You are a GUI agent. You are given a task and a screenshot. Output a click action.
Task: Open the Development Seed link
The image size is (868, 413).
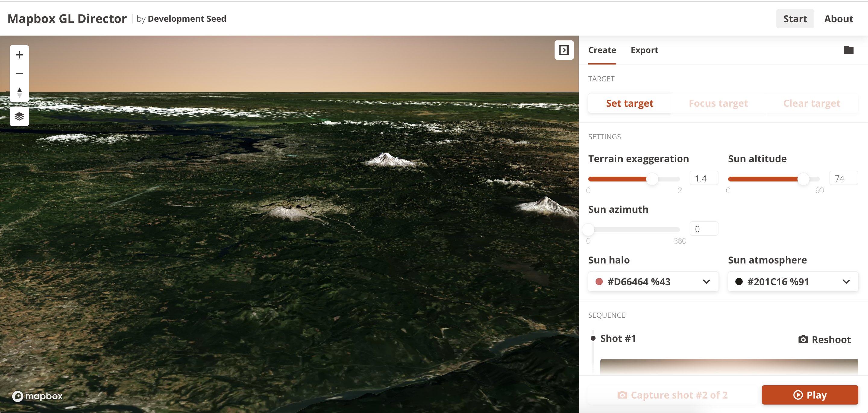pyautogui.click(x=187, y=19)
